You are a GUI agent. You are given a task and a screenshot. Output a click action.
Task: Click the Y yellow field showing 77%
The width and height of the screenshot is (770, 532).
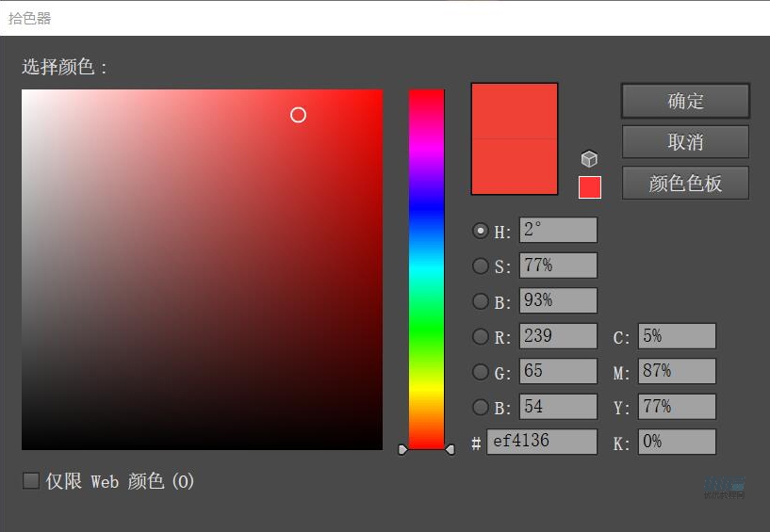(x=678, y=407)
